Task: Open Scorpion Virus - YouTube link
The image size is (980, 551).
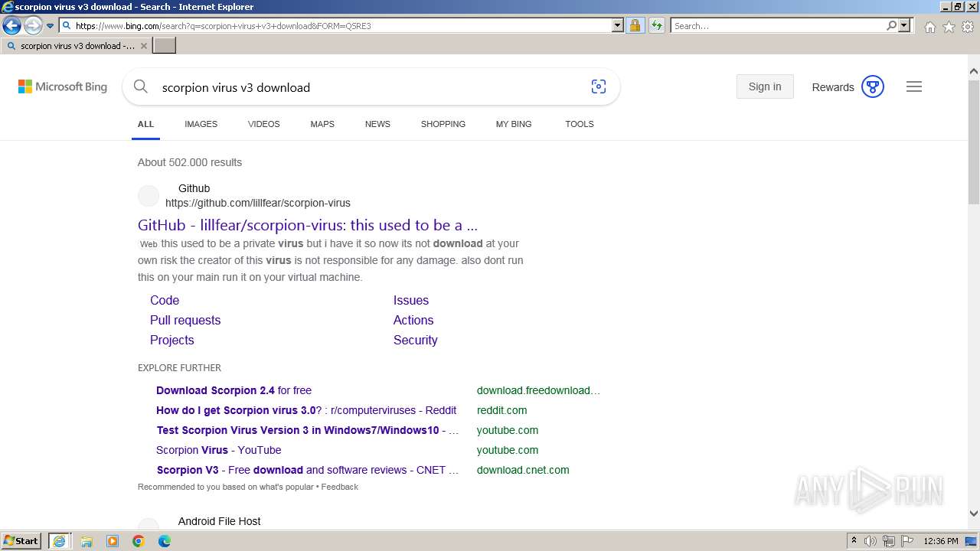Action: coord(218,450)
